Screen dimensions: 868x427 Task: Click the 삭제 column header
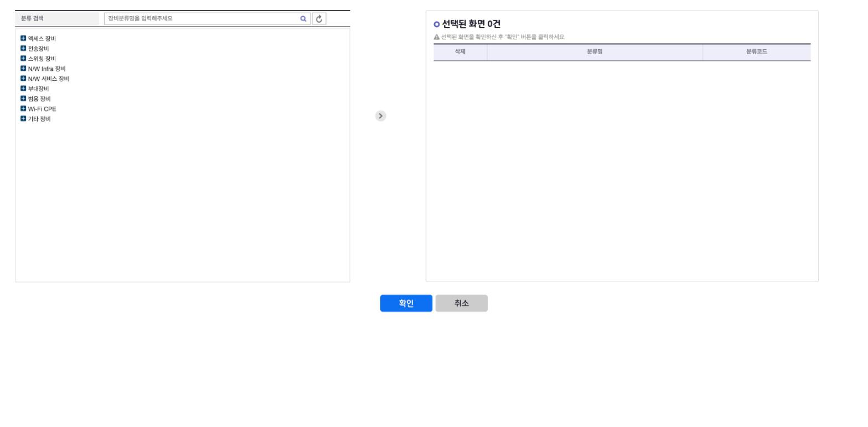tap(460, 52)
